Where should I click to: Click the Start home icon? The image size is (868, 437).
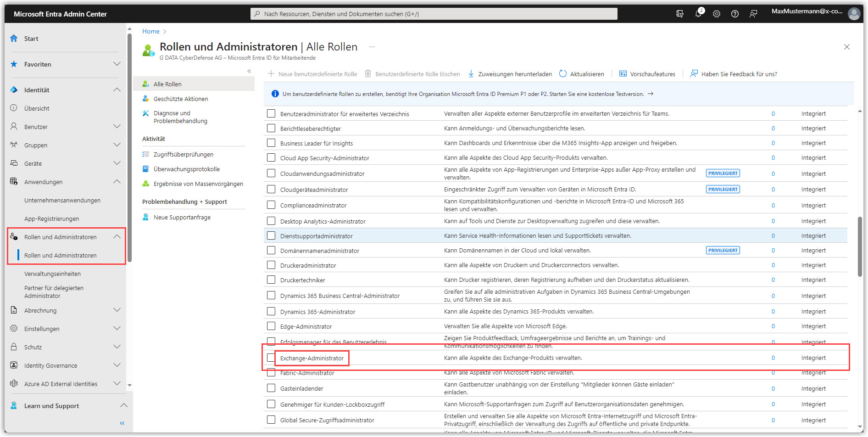(x=14, y=38)
